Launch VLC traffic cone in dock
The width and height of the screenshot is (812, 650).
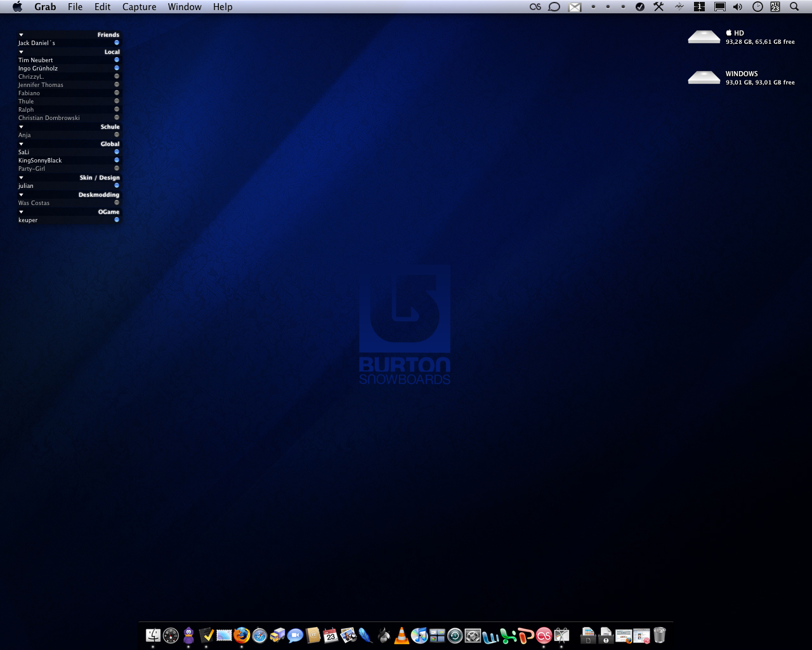[402, 635]
